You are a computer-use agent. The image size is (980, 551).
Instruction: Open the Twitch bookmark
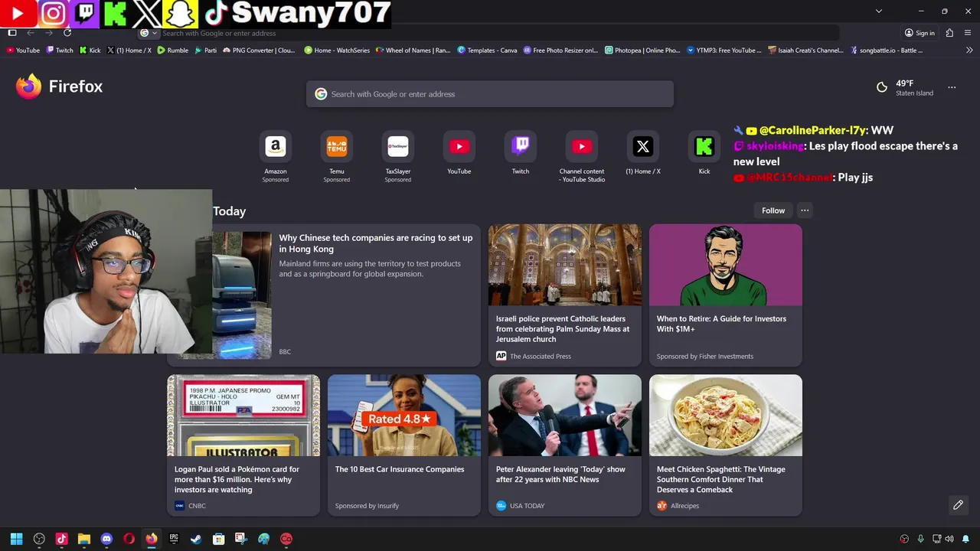(x=60, y=51)
